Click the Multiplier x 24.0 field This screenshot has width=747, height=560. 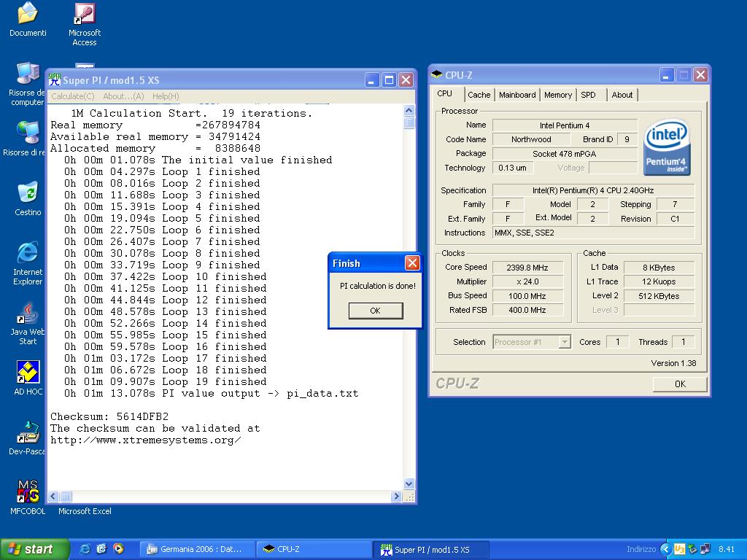[527, 281]
